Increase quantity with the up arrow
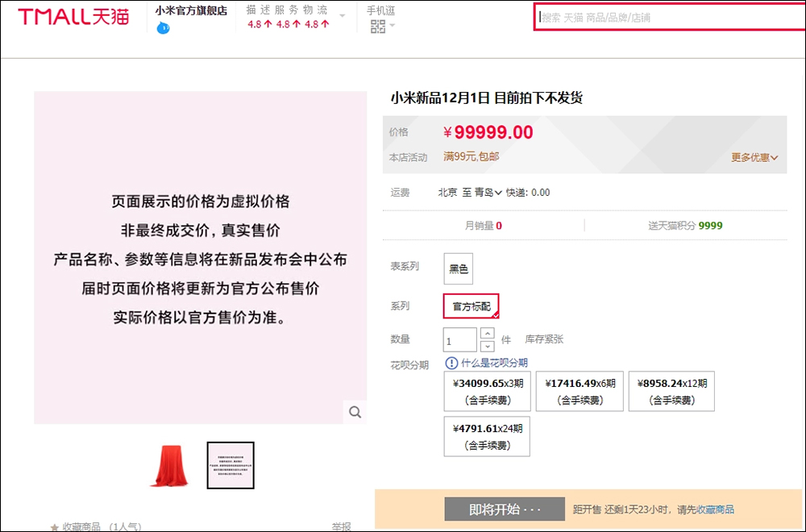The width and height of the screenshot is (806, 532). click(x=488, y=334)
